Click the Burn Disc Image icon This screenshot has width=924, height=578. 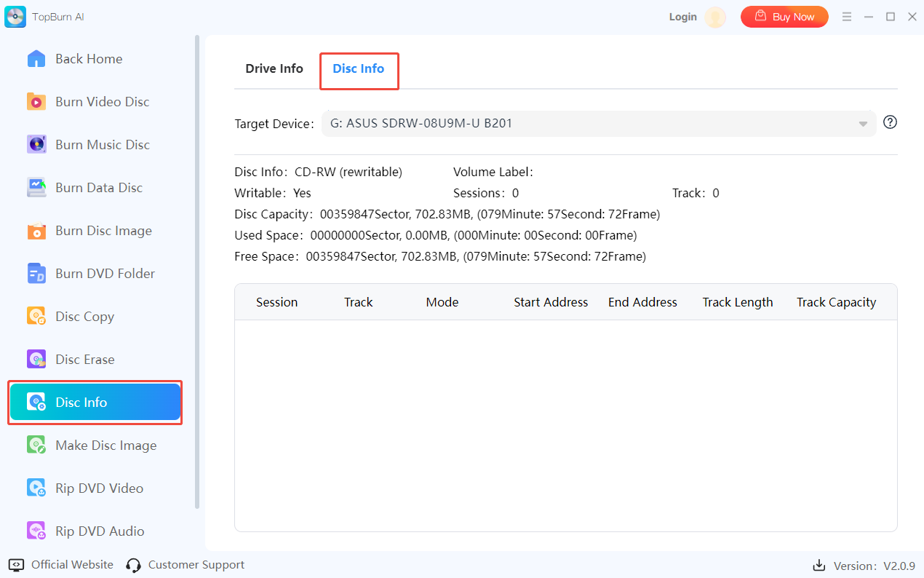coord(36,231)
